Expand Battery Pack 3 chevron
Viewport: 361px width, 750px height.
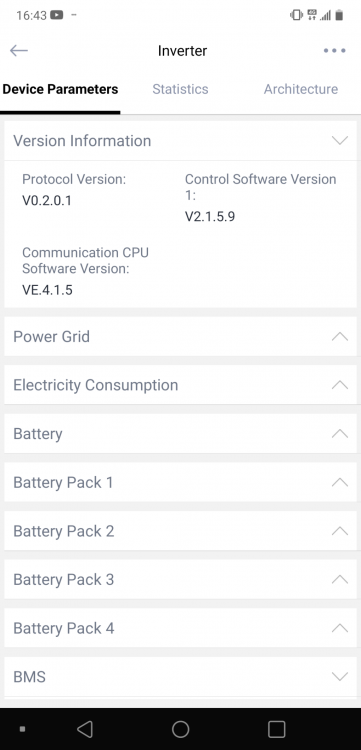point(340,580)
